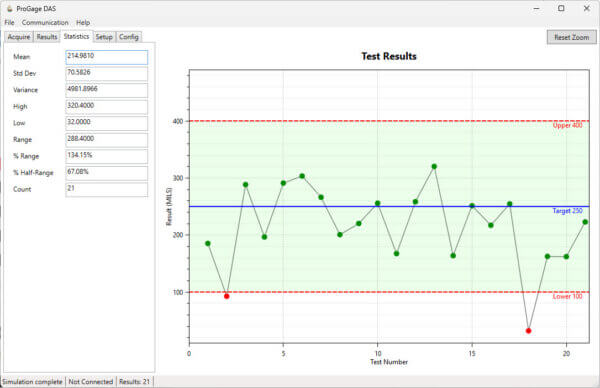Click the 'Range' label beside 288.4000
This screenshot has width=600, height=388.
(22, 140)
